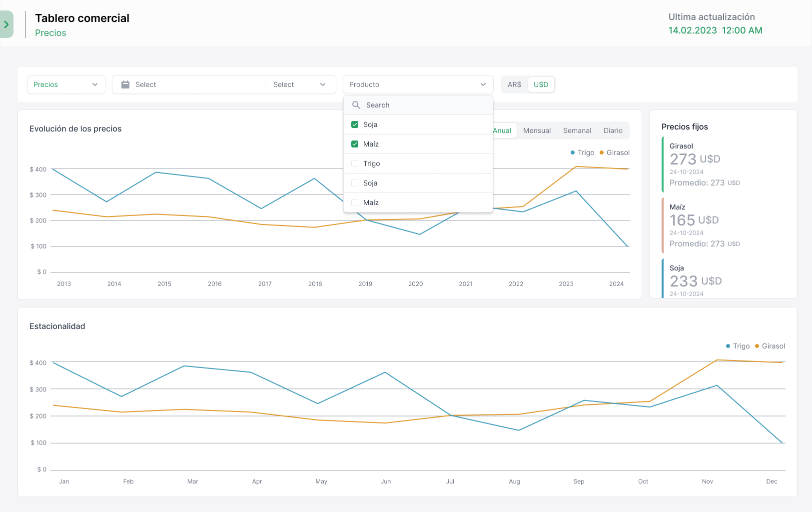Collapse the Producto dropdown
Screen dimensions: 812x512
click(x=418, y=84)
